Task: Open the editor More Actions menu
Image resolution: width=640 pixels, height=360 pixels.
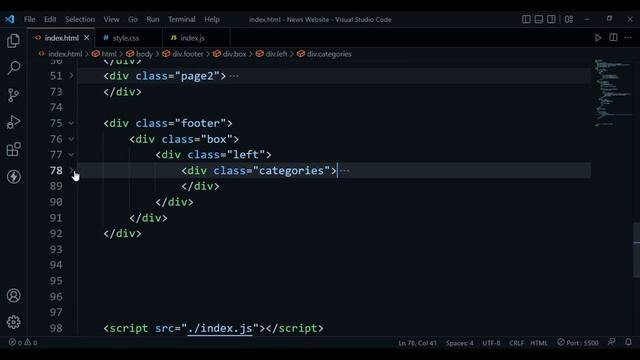Action: click(x=628, y=38)
